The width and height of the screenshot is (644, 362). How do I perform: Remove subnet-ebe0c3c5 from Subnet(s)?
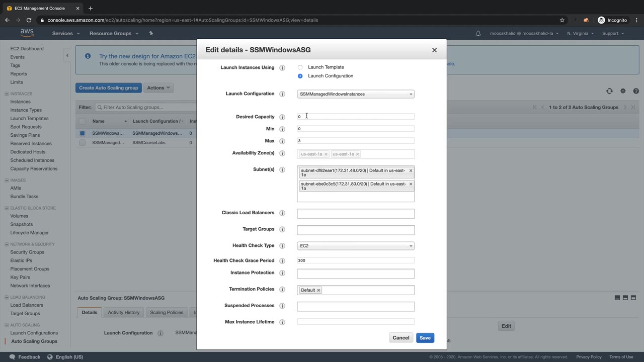pyautogui.click(x=411, y=184)
